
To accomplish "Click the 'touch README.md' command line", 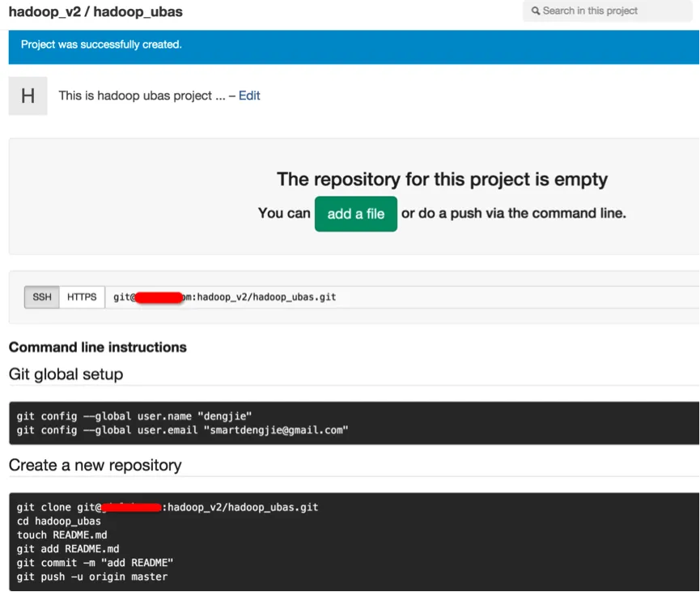I will point(62,535).
